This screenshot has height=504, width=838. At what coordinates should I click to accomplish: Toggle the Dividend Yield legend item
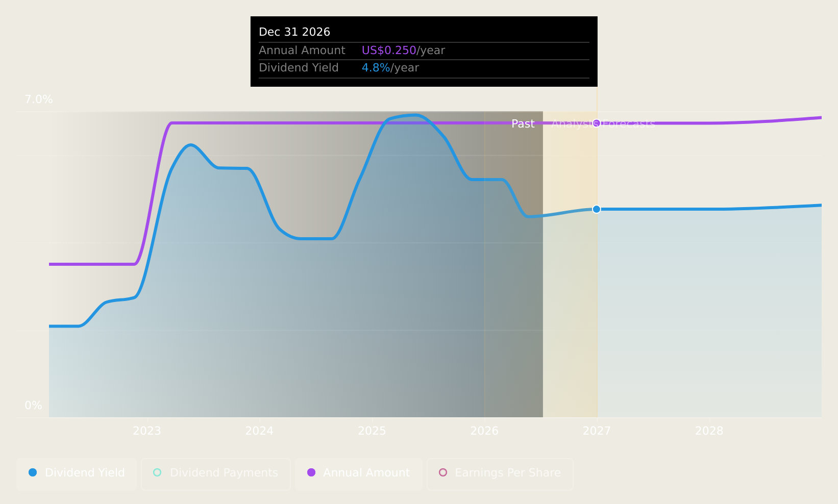pos(77,474)
